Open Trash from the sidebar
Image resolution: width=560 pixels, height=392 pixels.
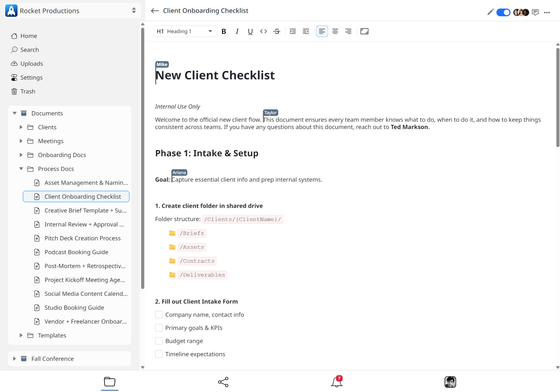[x=28, y=91]
